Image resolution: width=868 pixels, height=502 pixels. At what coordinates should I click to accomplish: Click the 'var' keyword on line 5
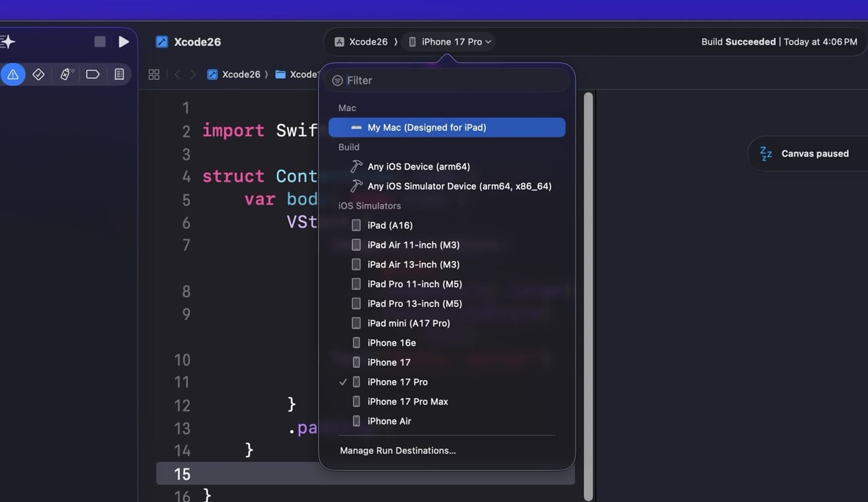coord(260,199)
